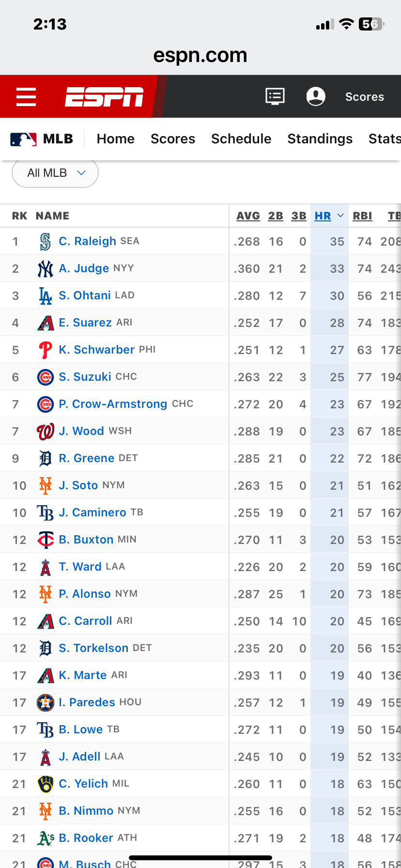Open the Schedule tab
This screenshot has height=868, width=401.
click(x=241, y=139)
